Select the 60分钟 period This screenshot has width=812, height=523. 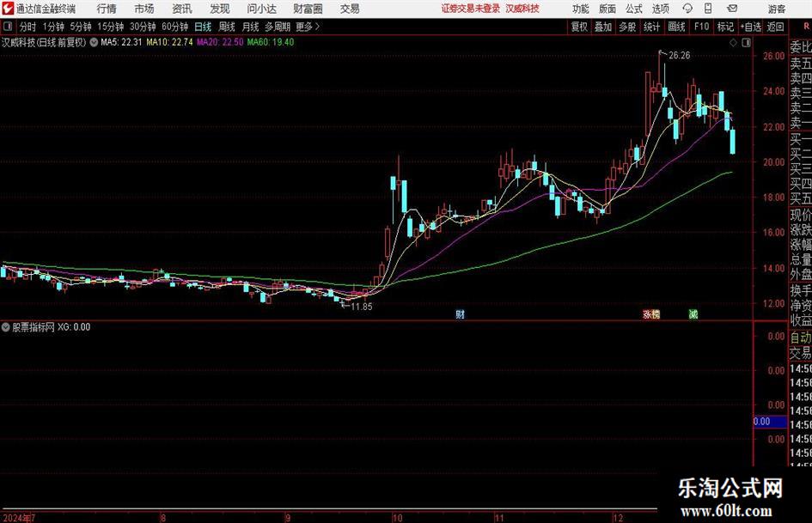[174, 27]
